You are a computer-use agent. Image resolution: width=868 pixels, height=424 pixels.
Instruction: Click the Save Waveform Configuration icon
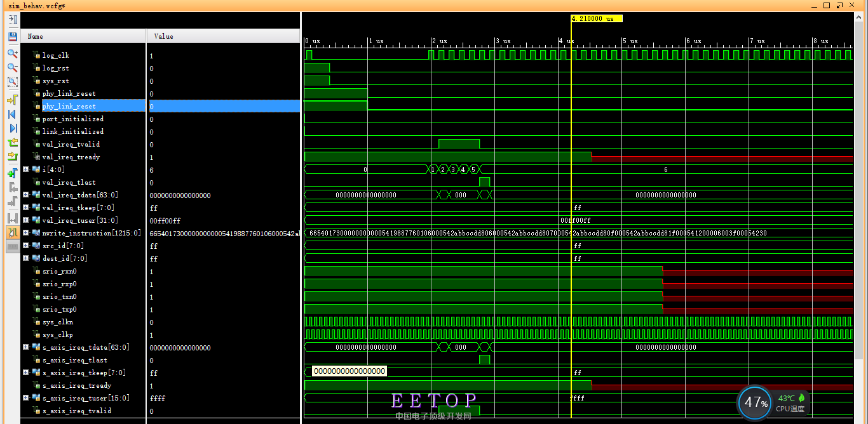tap(12, 36)
